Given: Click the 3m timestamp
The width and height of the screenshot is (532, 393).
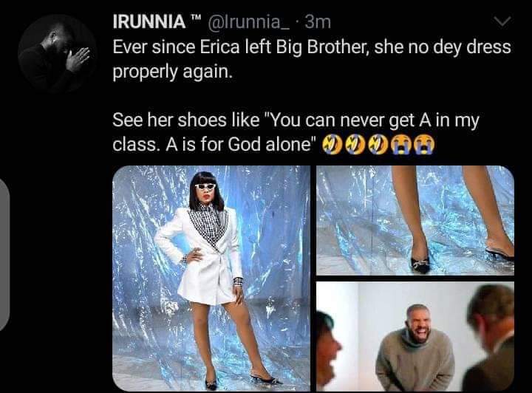Looking at the screenshot, I should point(318,22).
